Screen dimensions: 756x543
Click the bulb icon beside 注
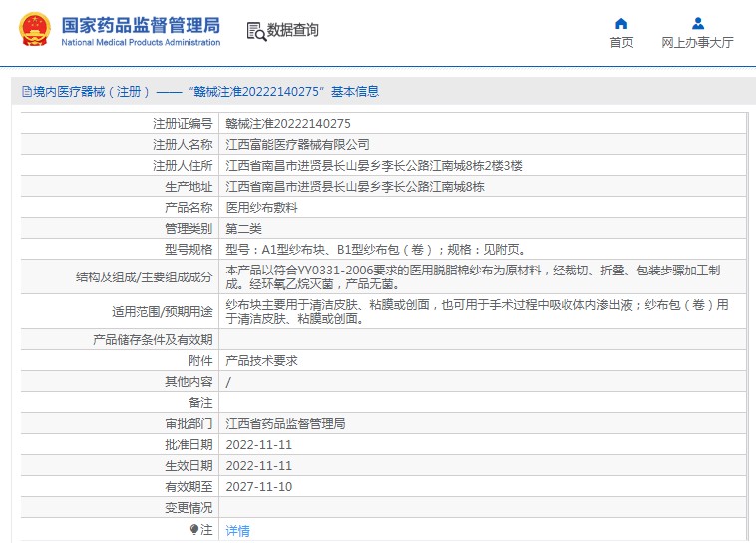coord(194,529)
